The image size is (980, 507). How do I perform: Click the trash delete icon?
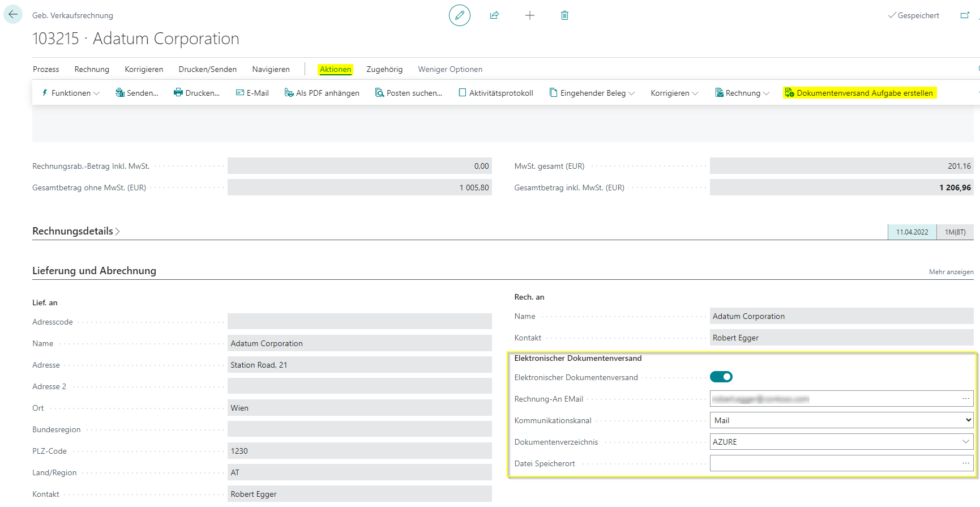pyautogui.click(x=564, y=15)
